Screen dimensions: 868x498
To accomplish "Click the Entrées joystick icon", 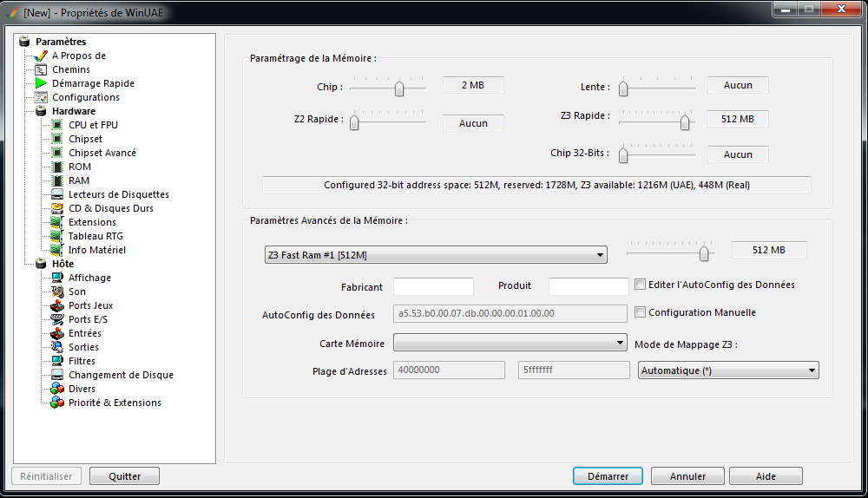I will pos(57,333).
